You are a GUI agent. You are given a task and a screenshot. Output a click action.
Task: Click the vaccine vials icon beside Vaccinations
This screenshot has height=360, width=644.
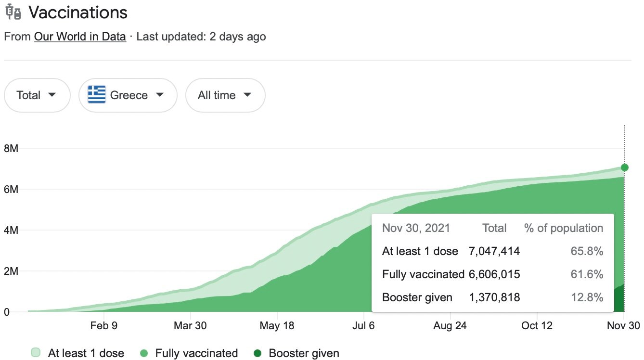13,13
